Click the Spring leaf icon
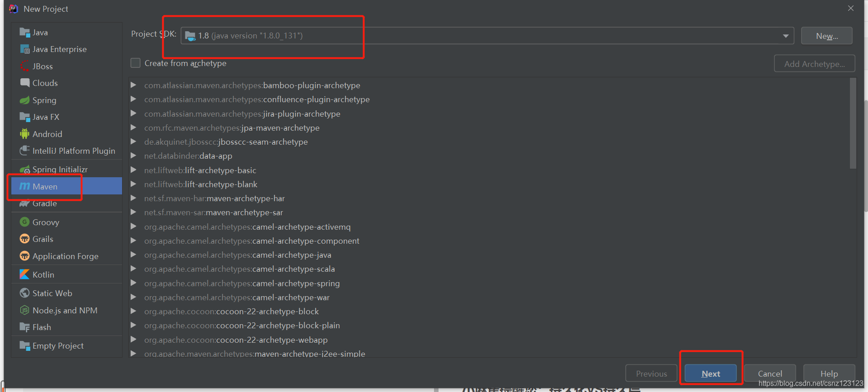This screenshot has width=868, height=392. pos(24,100)
